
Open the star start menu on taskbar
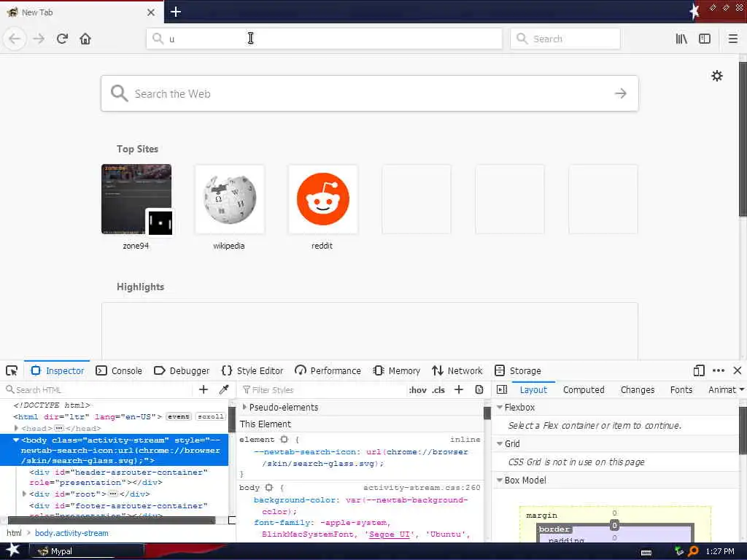12,551
